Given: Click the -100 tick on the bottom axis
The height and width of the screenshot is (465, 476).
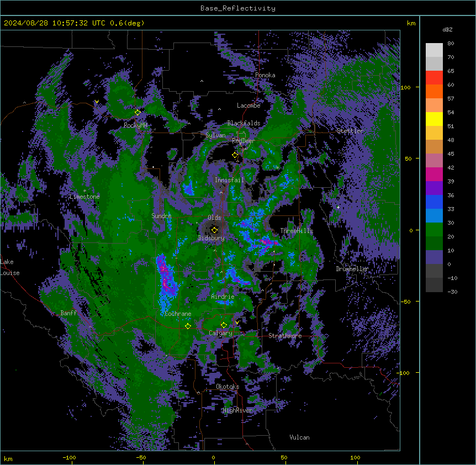Looking at the screenshot, I should click(69, 457).
